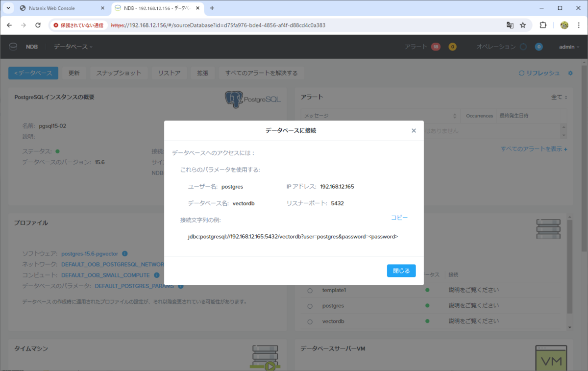Select the vectordb database radio button

point(310,322)
